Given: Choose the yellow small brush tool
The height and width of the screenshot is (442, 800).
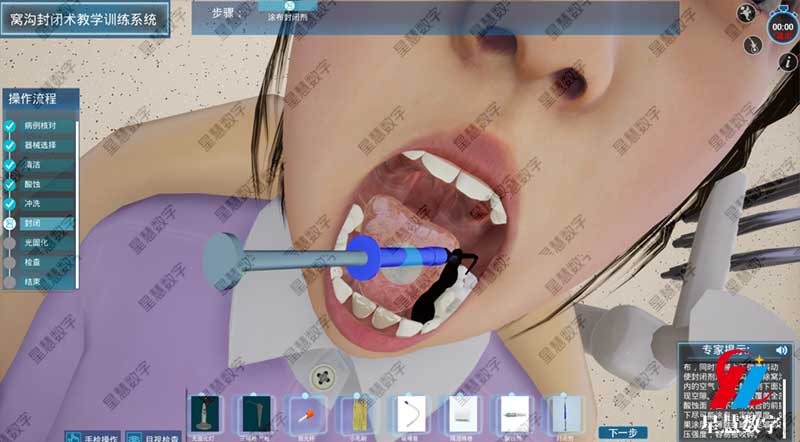Looking at the screenshot, I should pyautogui.click(x=359, y=415).
